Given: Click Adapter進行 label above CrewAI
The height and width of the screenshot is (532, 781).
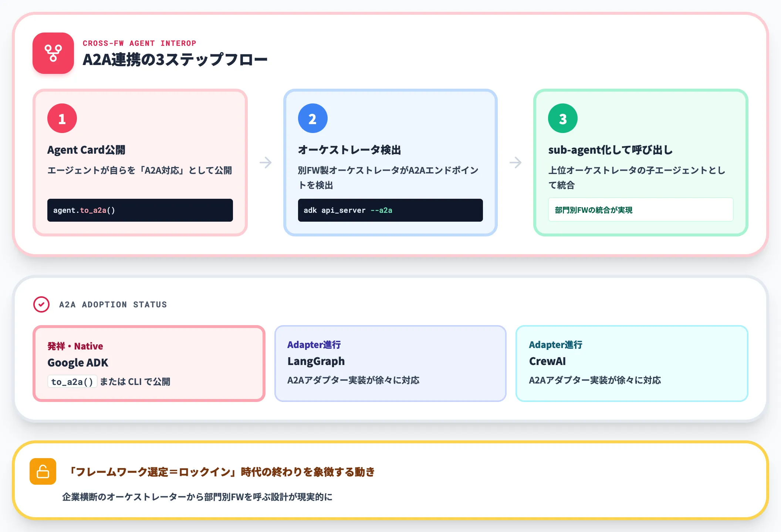Looking at the screenshot, I should [x=555, y=345].
